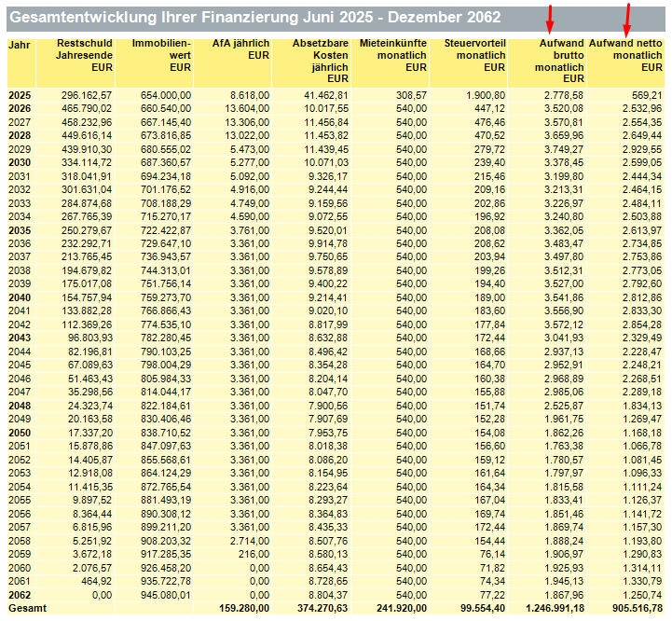Click total AfA value 159.280,00

[x=244, y=608]
